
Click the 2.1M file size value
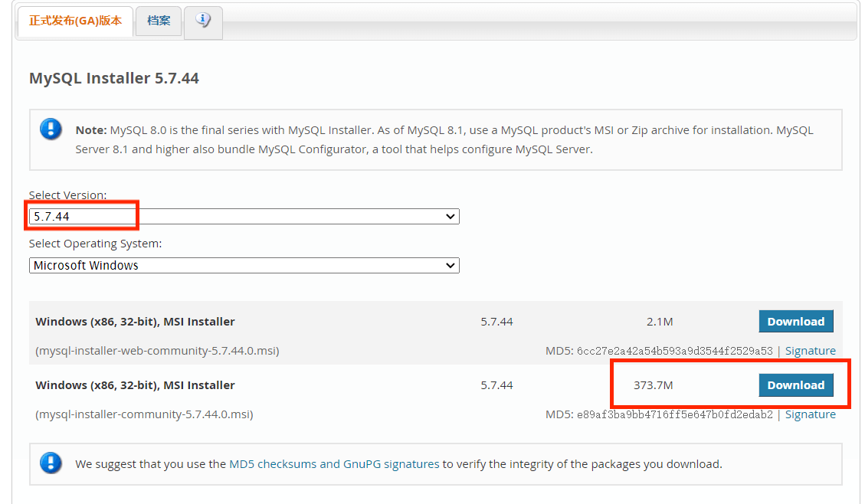click(659, 322)
